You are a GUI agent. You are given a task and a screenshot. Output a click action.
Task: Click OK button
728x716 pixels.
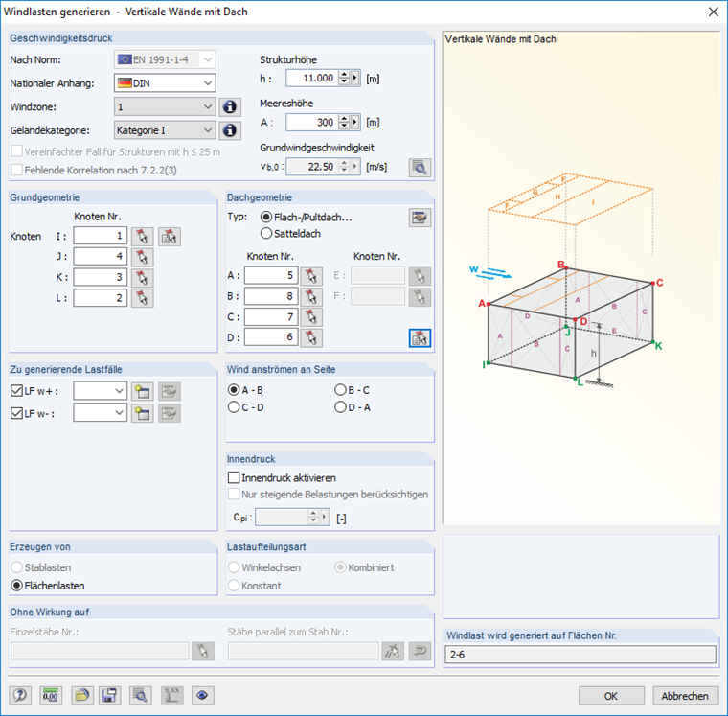coord(611,696)
